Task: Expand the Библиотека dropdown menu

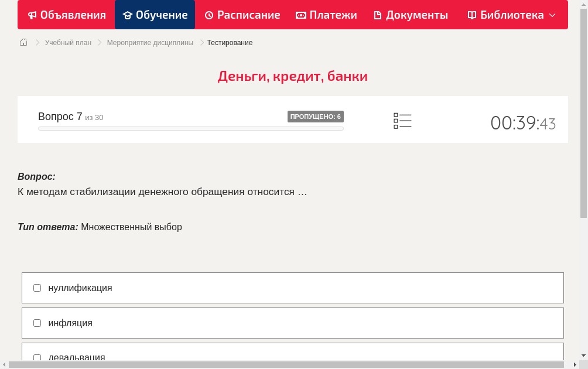Action: 552,15
